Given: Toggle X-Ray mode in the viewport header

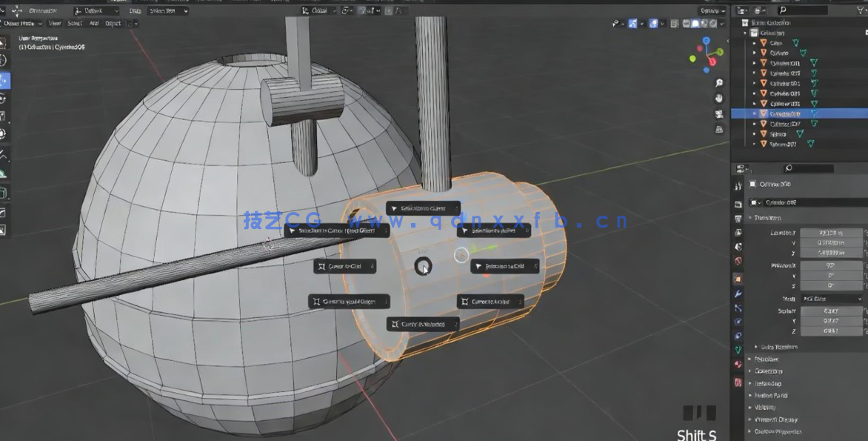Looking at the screenshot, I should click(673, 23).
